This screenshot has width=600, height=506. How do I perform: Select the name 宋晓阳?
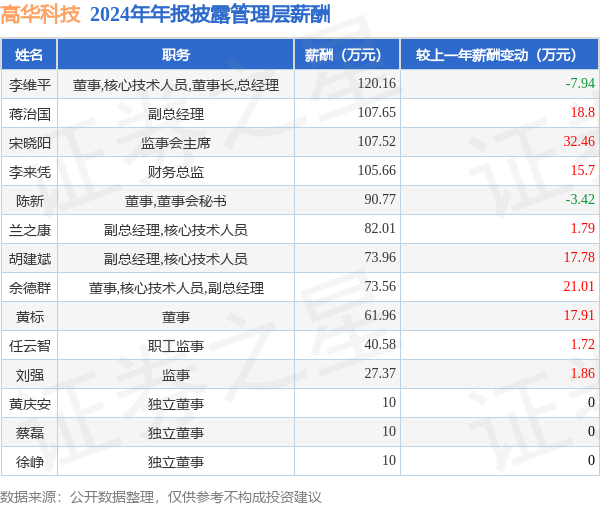click(x=30, y=143)
